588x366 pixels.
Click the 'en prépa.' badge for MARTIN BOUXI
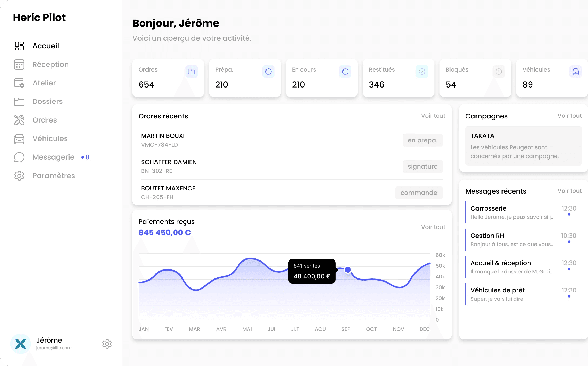pos(422,140)
